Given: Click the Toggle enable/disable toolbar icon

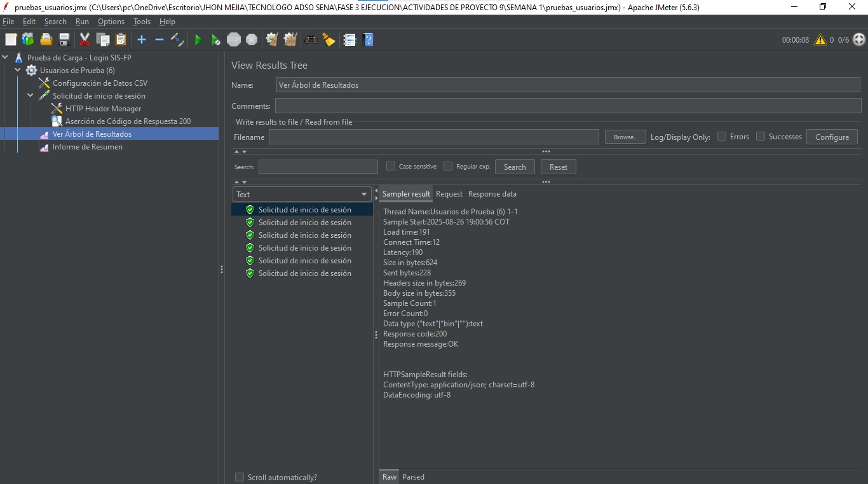Looking at the screenshot, I should (x=177, y=39).
